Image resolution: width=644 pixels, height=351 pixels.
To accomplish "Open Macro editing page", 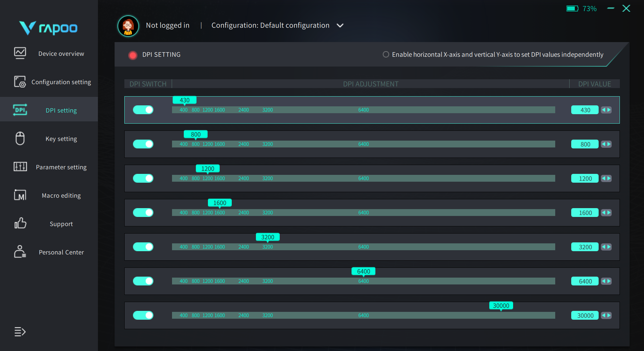I will point(61,195).
